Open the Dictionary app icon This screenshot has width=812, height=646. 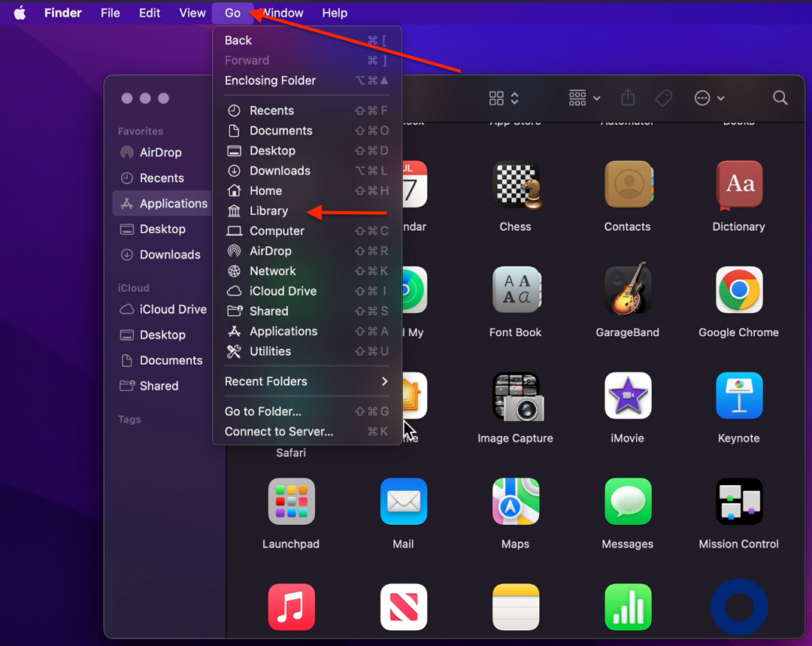(739, 185)
